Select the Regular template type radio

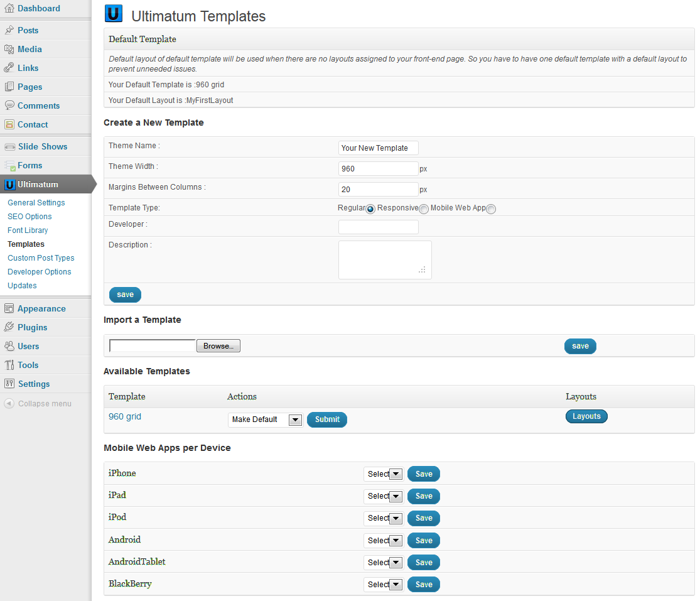[370, 209]
